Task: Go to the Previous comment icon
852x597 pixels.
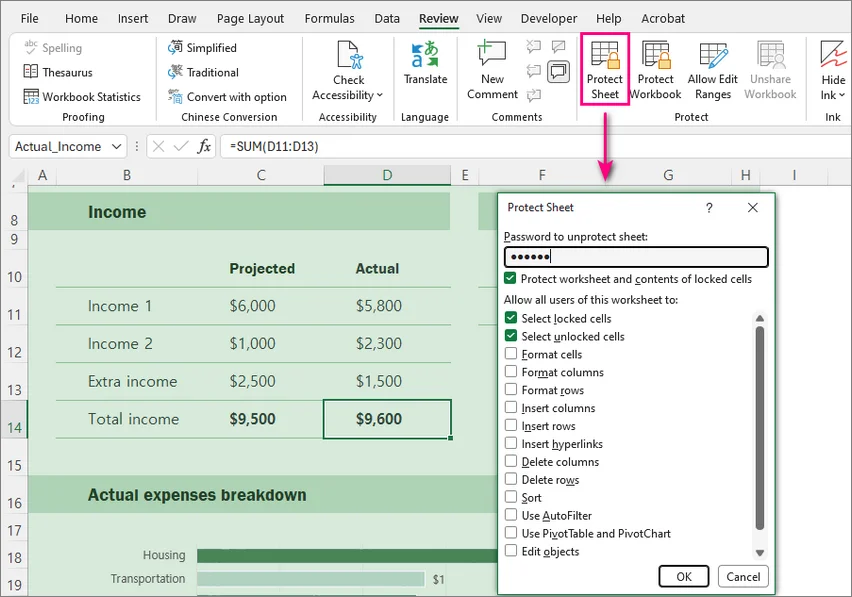Action: point(534,71)
